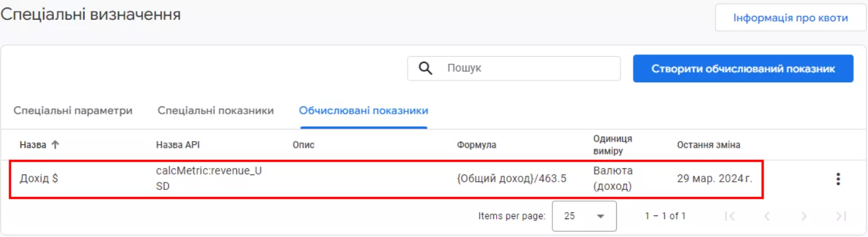The height and width of the screenshot is (237, 868).
Task: Go to first page of results
Action: (730, 216)
